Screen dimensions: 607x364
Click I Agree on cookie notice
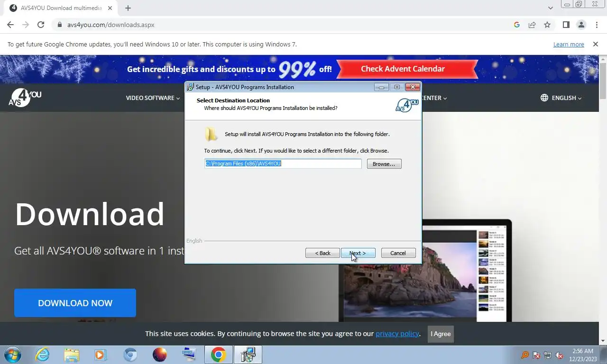[x=441, y=334]
